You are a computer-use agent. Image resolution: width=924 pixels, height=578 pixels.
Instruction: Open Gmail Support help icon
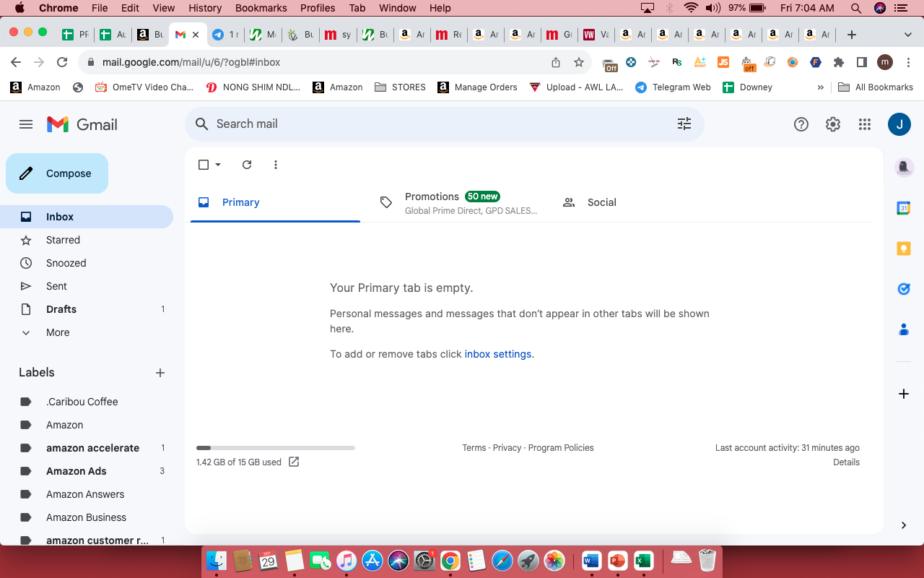(x=801, y=124)
